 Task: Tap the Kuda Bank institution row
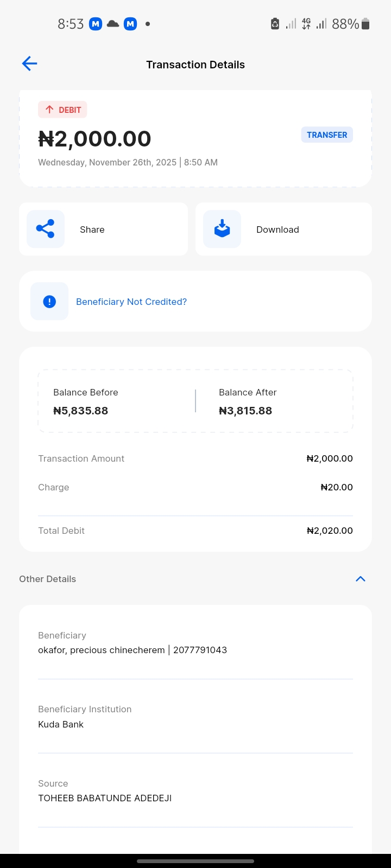click(x=61, y=724)
